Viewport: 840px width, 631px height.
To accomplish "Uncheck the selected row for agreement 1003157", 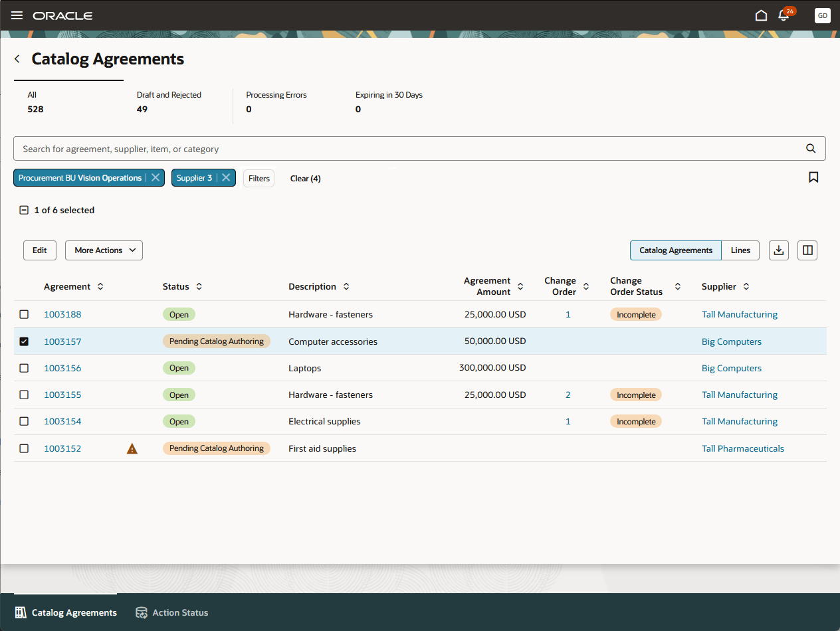I will click(24, 341).
